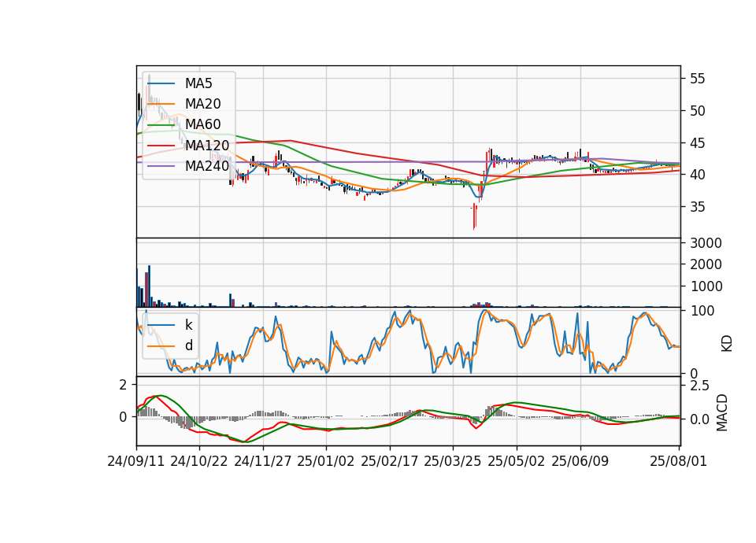Click the KD axis value 100

[x=702, y=311]
